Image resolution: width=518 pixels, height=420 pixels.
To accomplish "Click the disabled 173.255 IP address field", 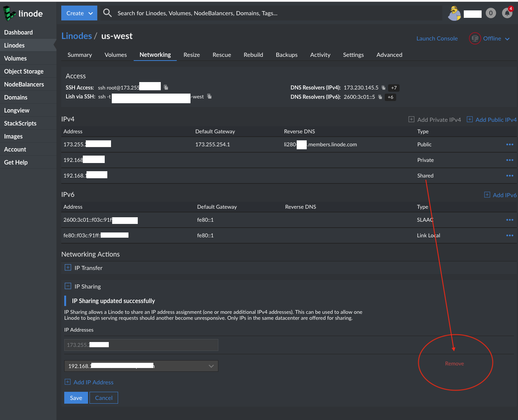I will point(141,345).
